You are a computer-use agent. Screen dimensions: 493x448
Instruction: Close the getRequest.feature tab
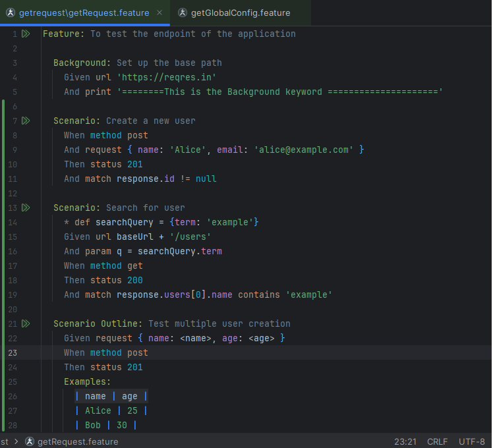tap(159, 13)
